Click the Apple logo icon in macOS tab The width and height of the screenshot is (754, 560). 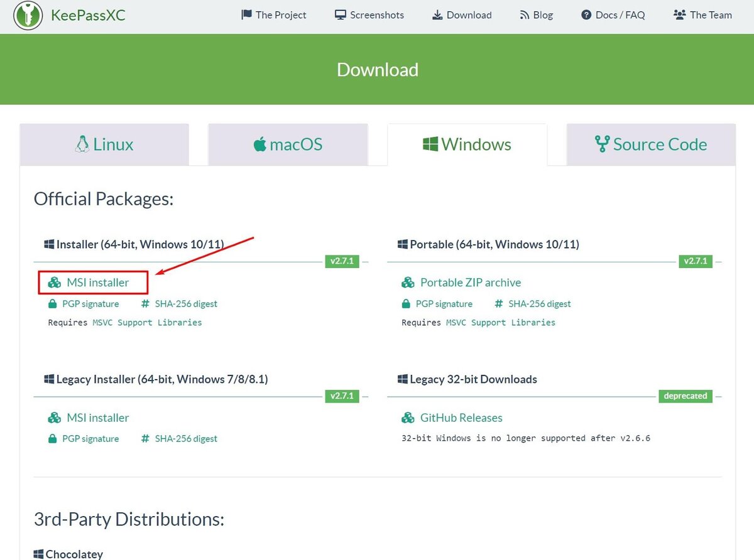[260, 144]
